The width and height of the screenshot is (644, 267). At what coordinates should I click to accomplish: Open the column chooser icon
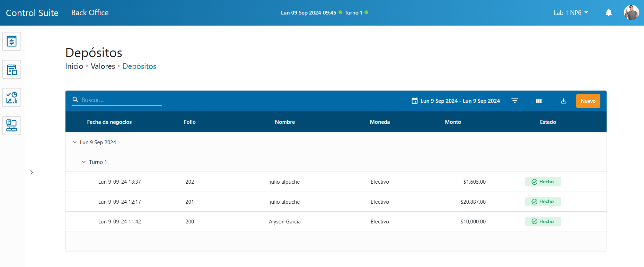tap(539, 101)
